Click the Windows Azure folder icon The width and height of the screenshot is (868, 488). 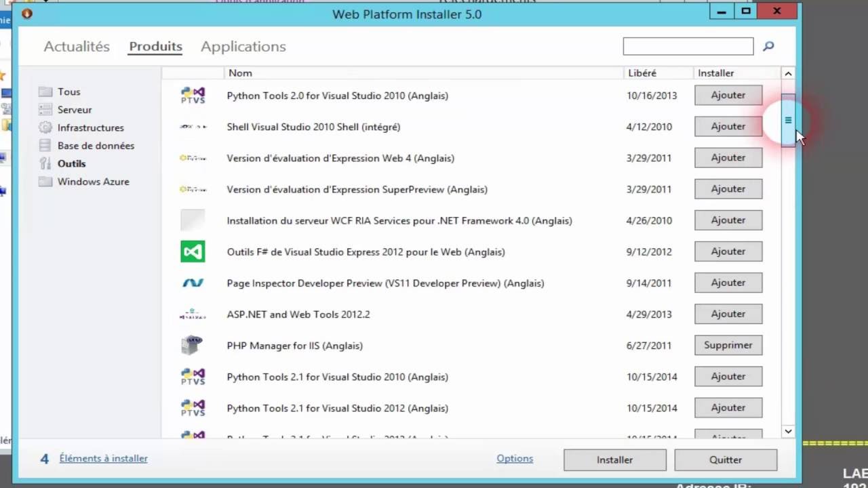point(45,182)
